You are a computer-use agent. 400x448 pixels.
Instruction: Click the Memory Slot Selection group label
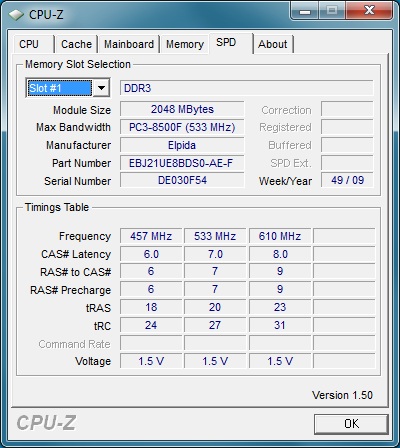coord(78,64)
